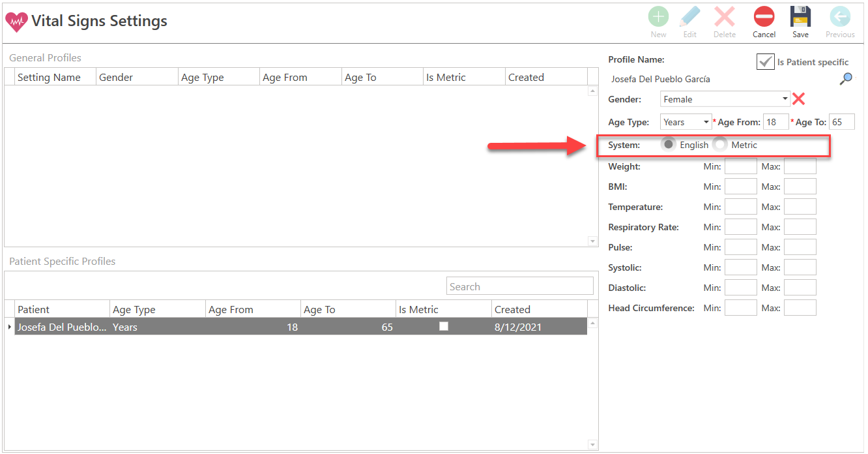
Task: Sort General Profiles by Created column
Action: pos(546,77)
